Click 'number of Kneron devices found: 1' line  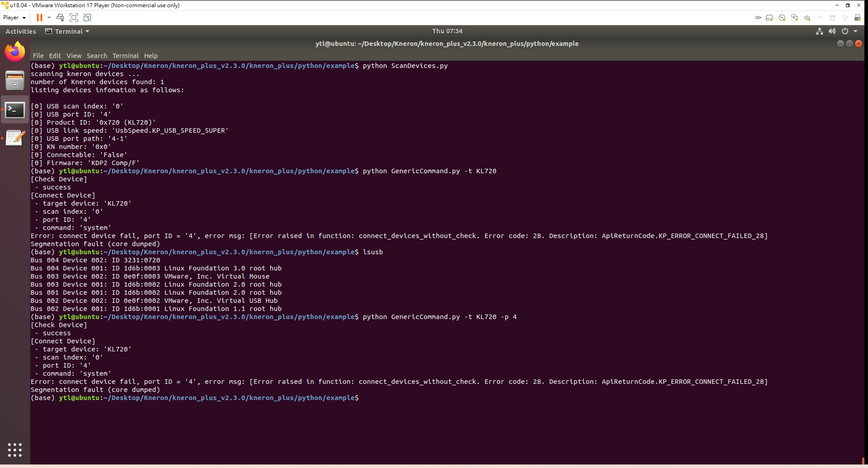[x=97, y=82]
